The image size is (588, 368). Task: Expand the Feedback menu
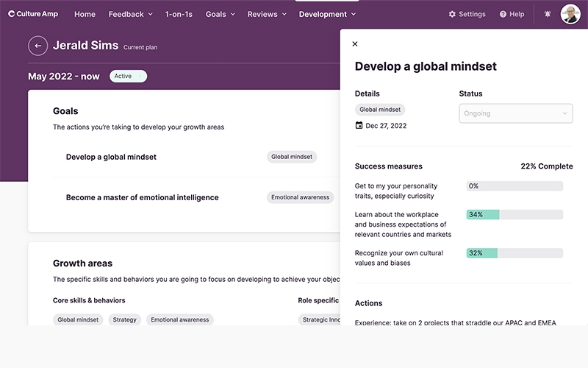pyautogui.click(x=130, y=14)
